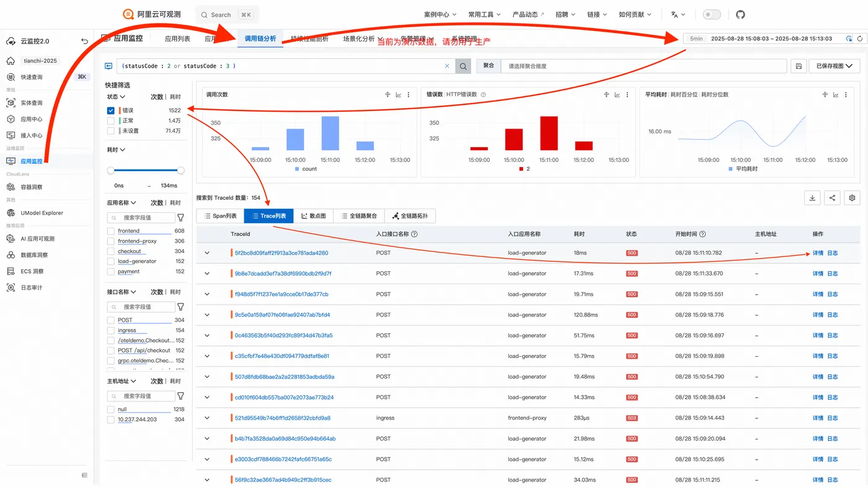This screenshot has width=868, height=489.
Task: Click the filter funnel for 主机地址
Action: coord(180,396)
